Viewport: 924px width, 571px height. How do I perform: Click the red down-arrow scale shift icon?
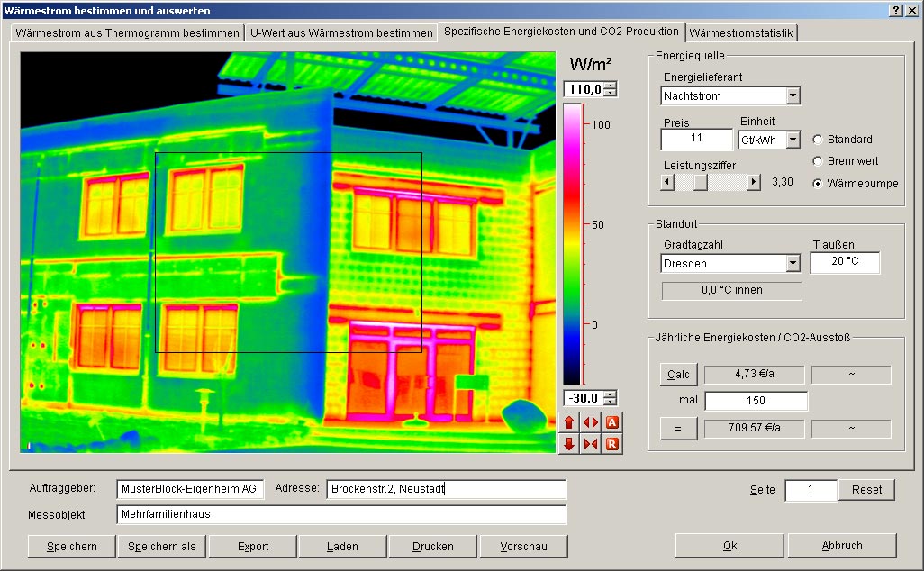568,443
